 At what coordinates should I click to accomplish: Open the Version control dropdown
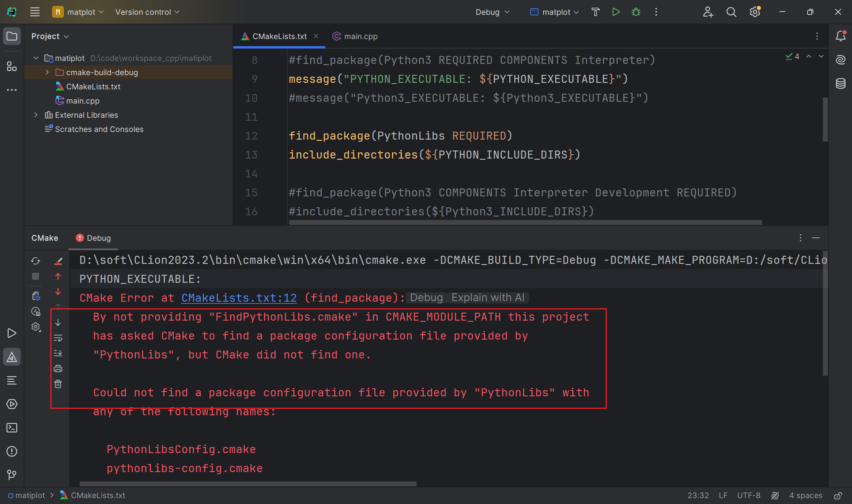coord(147,12)
